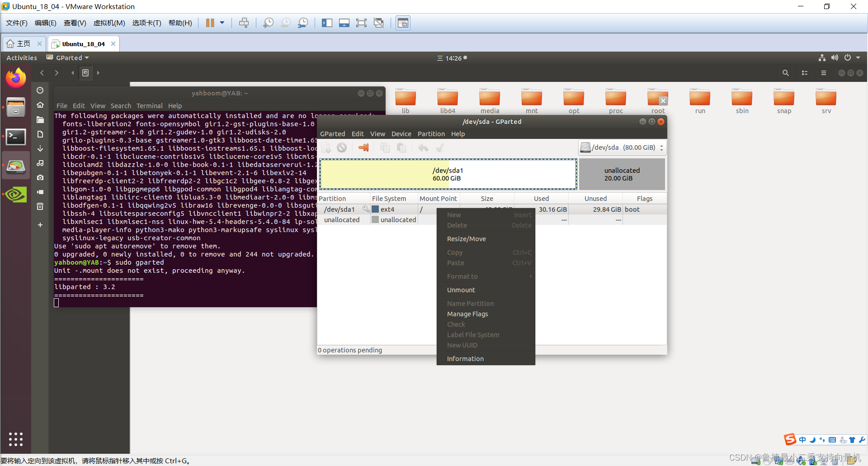
Task: Go forward in the Files window
Action: [57, 73]
